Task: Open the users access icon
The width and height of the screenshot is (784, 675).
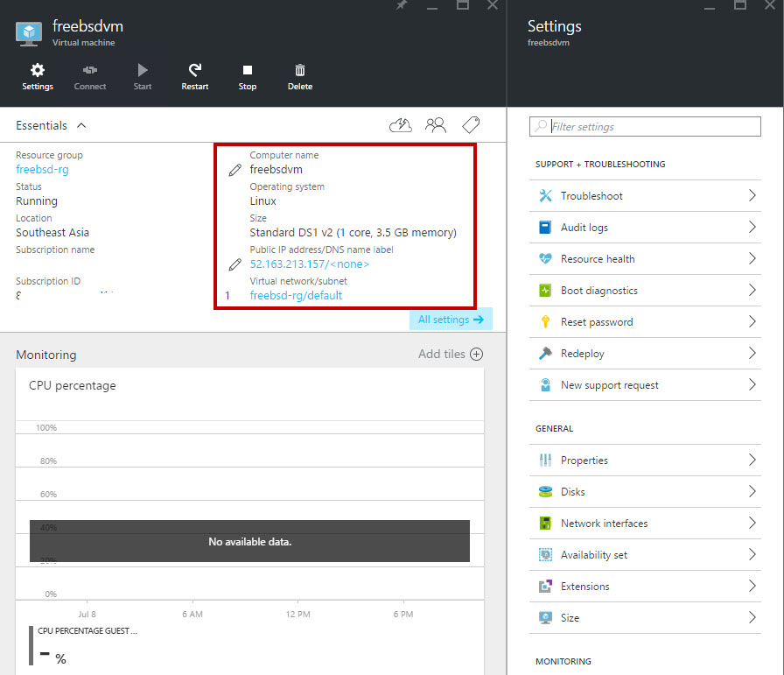Action: pos(436,125)
